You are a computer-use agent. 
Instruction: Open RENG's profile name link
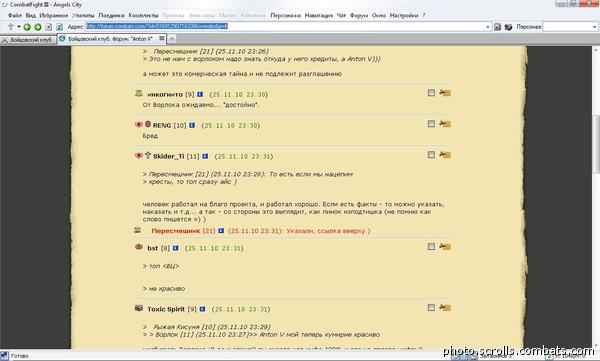162,125
